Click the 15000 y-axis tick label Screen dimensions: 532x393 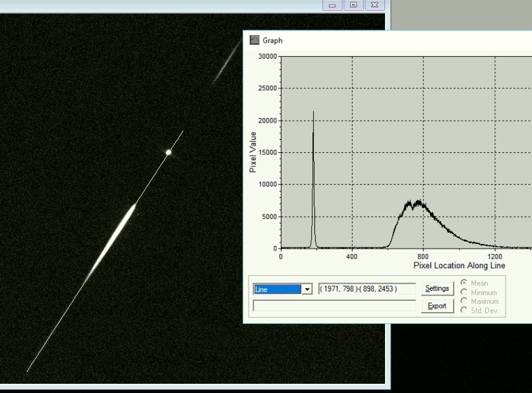click(x=268, y=152)
